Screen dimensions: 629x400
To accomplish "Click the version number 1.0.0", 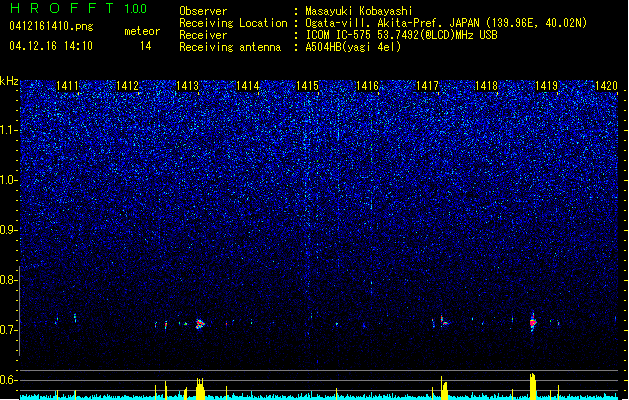I will 135,9.
